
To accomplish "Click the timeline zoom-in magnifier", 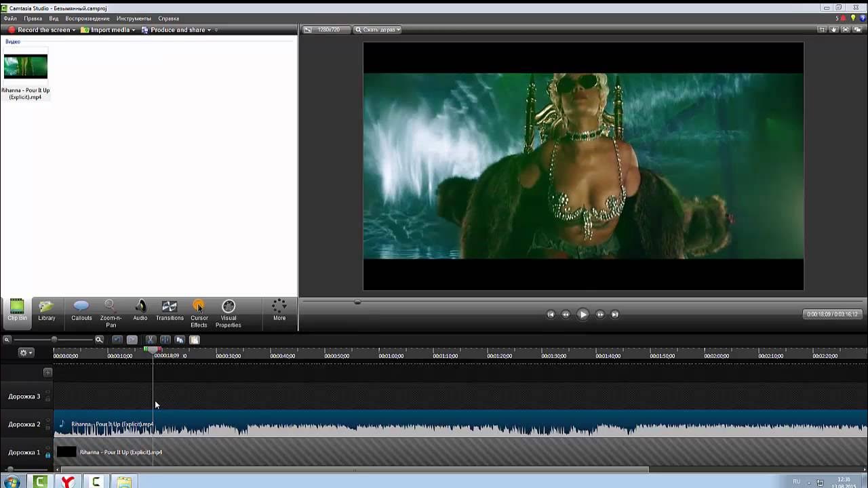I will (99, 340).
